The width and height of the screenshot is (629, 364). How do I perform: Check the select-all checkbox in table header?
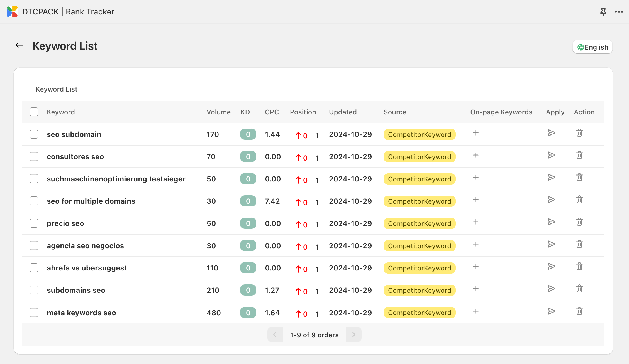[34, 112]
